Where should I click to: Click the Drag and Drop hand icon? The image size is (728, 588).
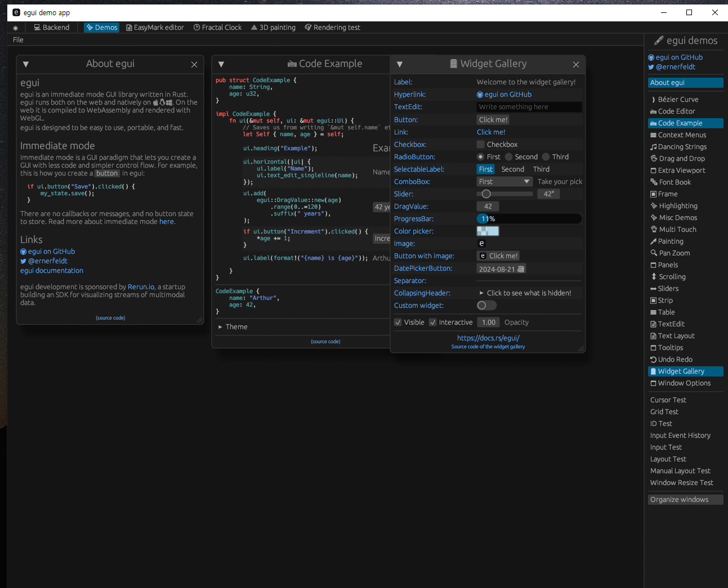click(654, 159)
